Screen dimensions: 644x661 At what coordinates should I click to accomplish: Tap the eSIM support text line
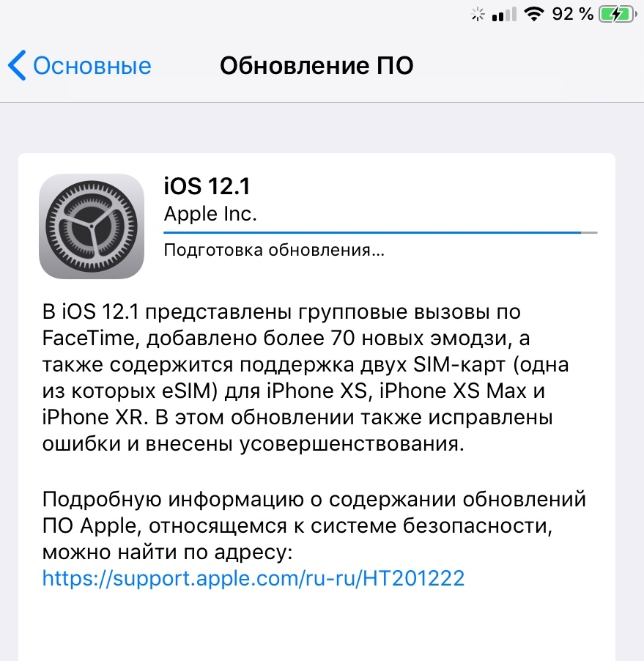pos(293,391)
